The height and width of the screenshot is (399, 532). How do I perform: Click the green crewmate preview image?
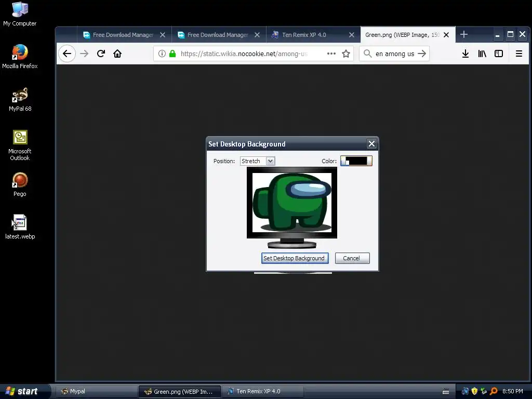tap(292, 202)
